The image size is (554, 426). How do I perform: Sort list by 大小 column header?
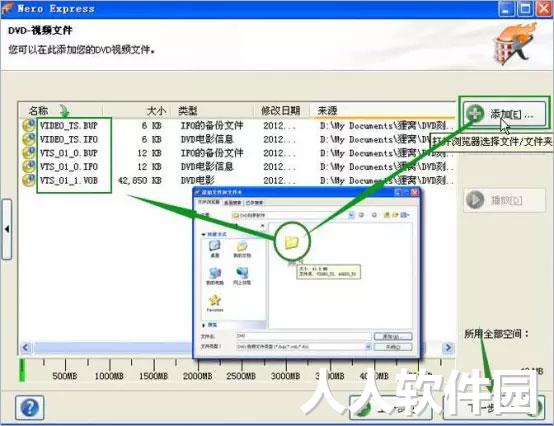(156, 111)
